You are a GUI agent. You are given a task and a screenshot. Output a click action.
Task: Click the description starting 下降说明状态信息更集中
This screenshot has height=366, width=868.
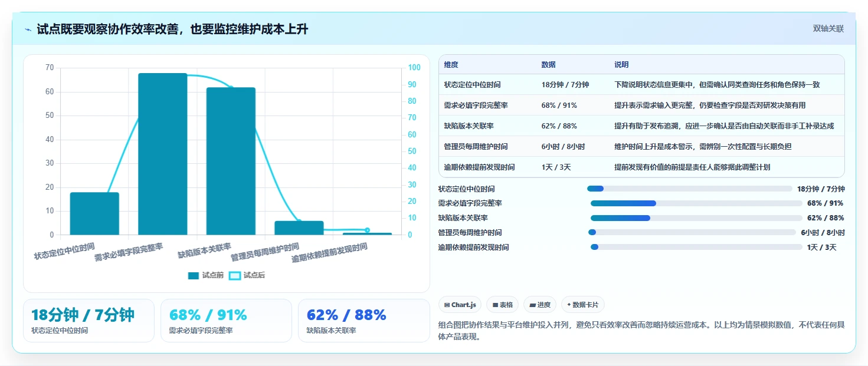[x=717, y=85]
